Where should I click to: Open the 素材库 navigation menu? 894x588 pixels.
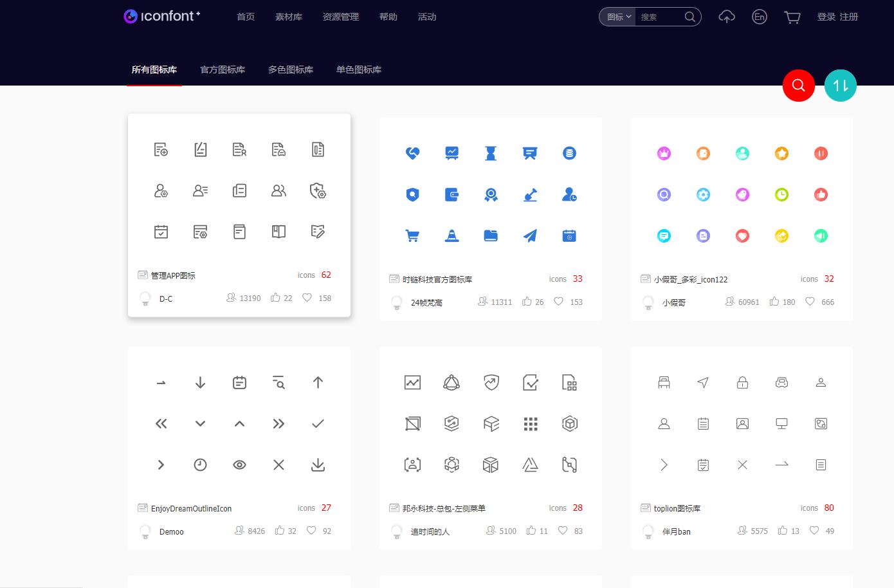pyautogui.click(x=288, y=17)
